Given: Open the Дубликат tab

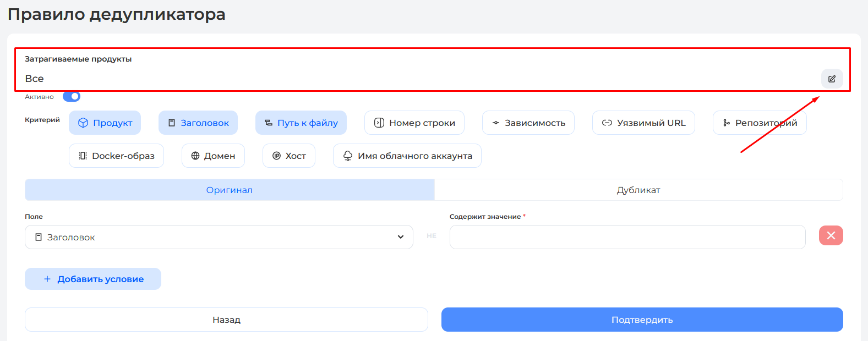Looking at the screenshot, I should (638, 190).
